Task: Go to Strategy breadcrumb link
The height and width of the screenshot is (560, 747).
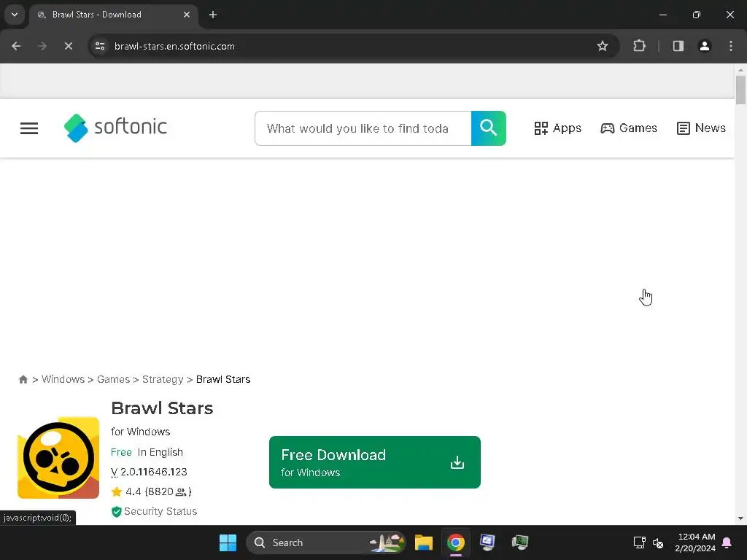Action: (163, 379)
